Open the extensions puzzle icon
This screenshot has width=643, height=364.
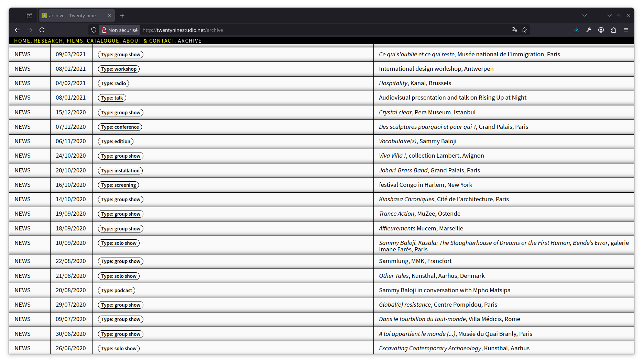[x=613, y=30]
